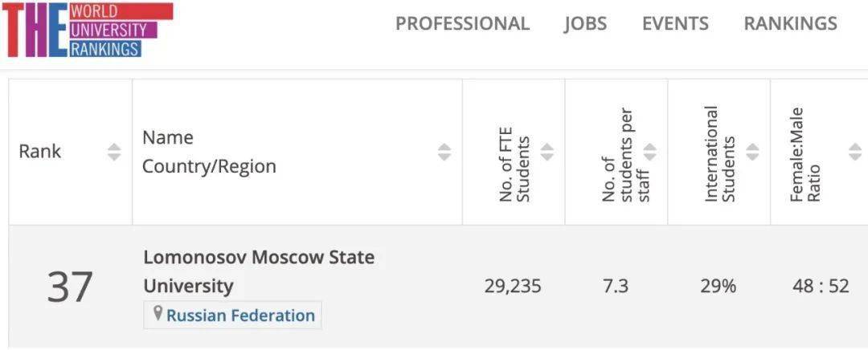The width and height of the screenshot is (868, 350).
Task: Sort by Name column arrows icon
Action: [x=444, y=152]
